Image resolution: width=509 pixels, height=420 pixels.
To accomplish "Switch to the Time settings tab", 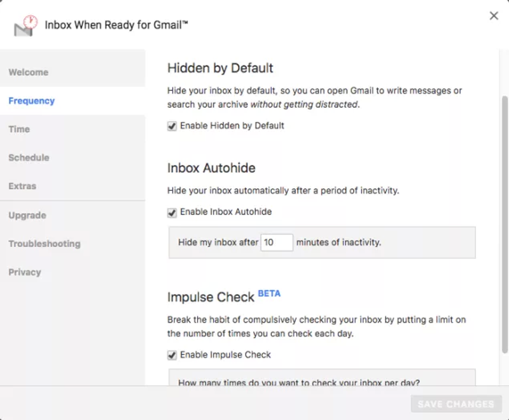I will pyautogui.click(x=19, y=129).
